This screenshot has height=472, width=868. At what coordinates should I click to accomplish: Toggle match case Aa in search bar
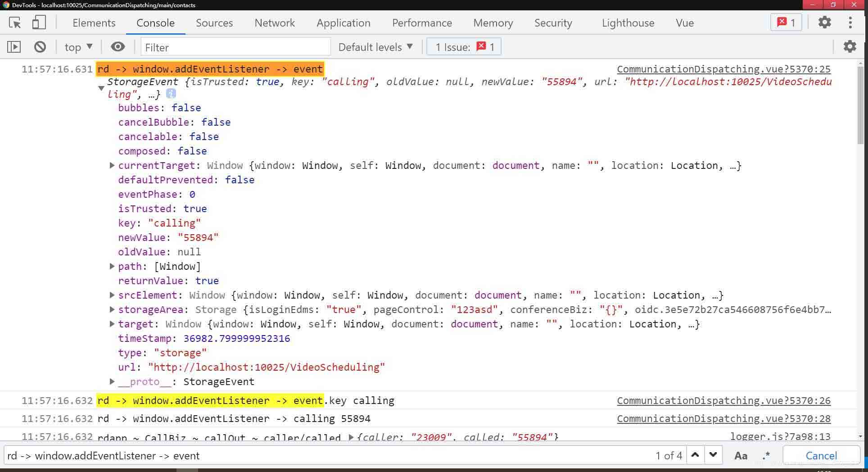tap(741, 455)
